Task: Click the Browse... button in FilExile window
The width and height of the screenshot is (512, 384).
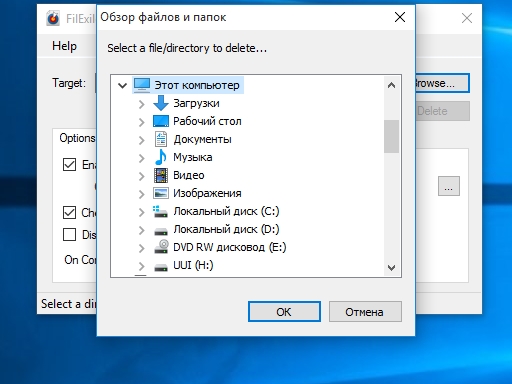Action: [x=442, y=83]
